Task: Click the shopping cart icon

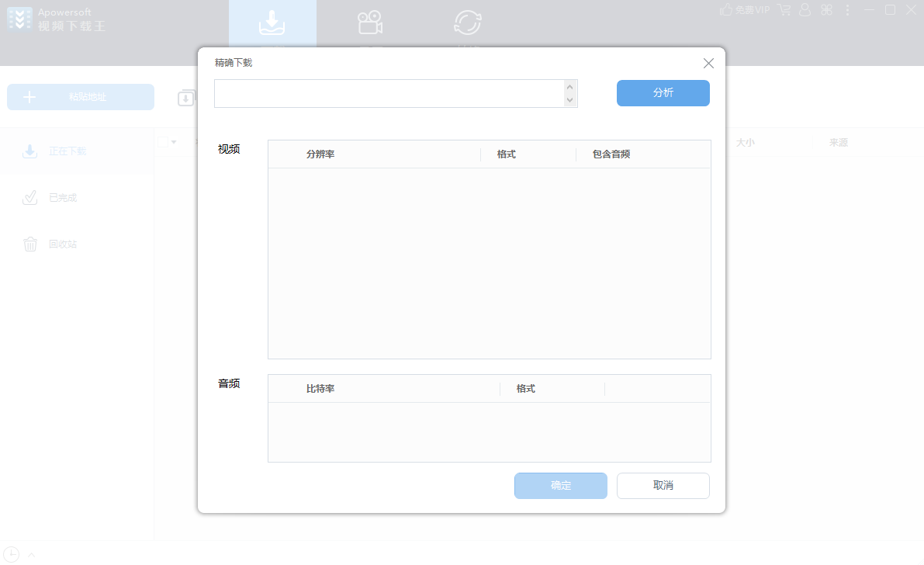Action: 784,10
